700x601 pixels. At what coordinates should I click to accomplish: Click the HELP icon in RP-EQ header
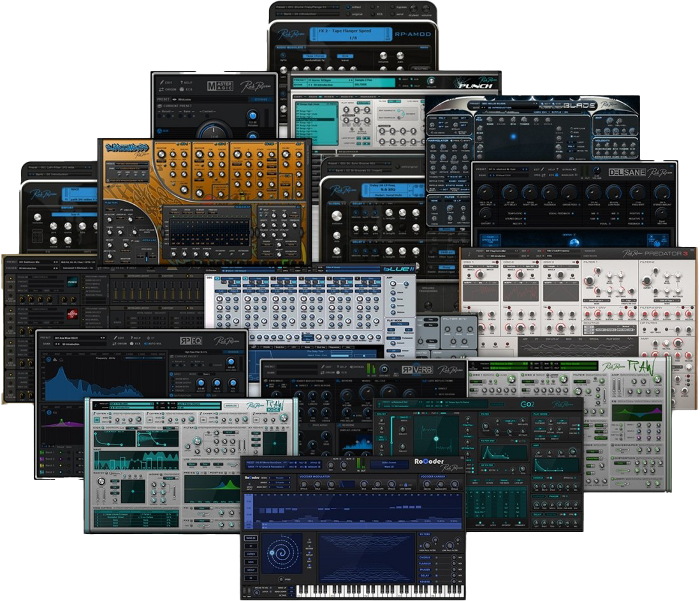click(133, 338)
